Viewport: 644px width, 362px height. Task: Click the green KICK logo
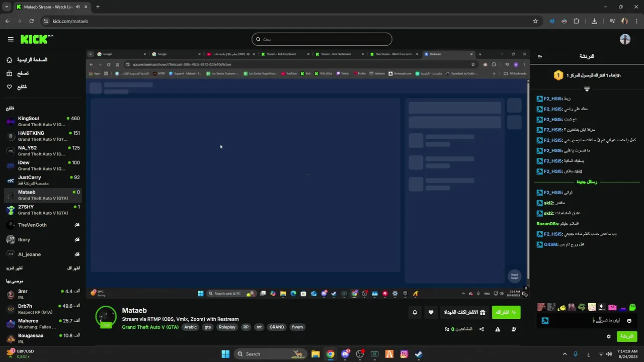tap(36, 39)
